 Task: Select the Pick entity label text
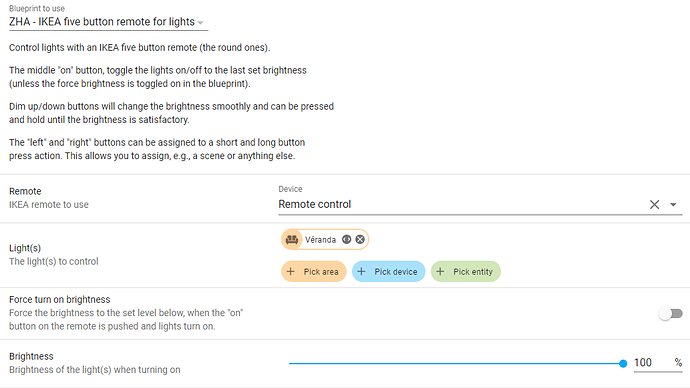(473, 272)
